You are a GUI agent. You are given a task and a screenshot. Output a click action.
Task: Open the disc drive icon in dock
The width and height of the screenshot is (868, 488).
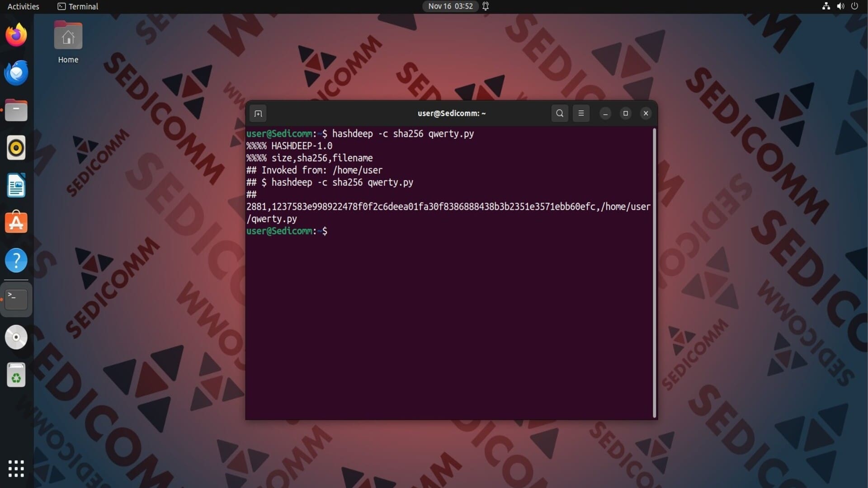tap(16, 337)
